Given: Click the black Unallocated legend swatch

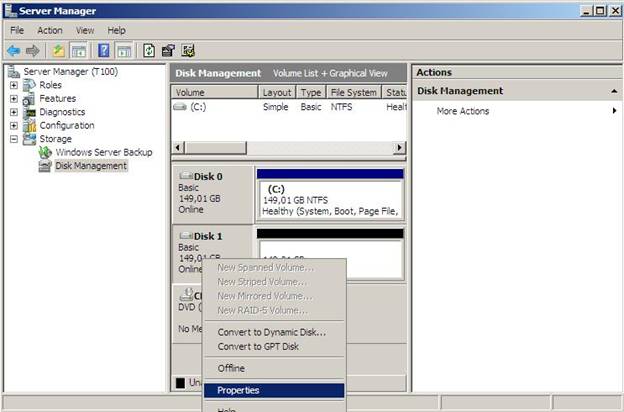Looking at the screenshot, I should (180, 383).
